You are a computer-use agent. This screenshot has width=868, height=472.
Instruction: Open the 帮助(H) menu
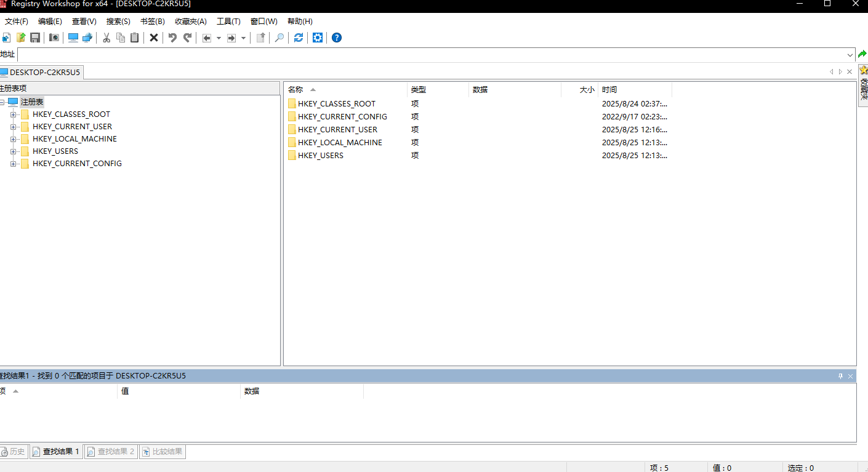coord(300,22)
